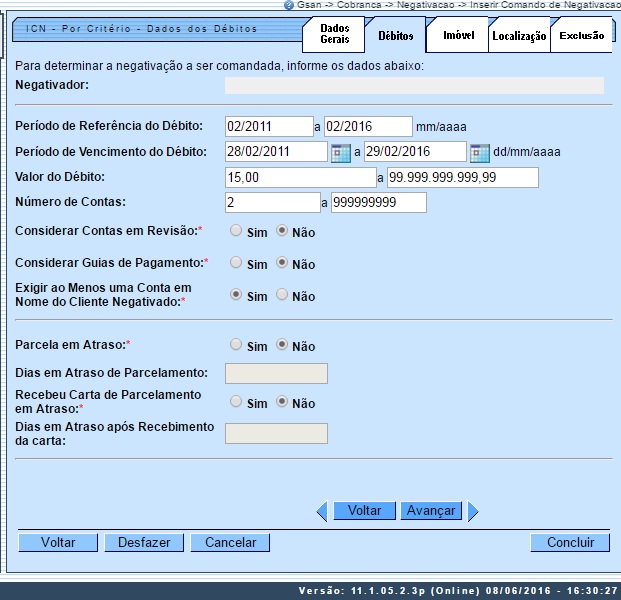This screenshot has height=600, width=621.
Task: Select Sim for Recebeu Carta de Parcelamento
Action: (236, 402)
